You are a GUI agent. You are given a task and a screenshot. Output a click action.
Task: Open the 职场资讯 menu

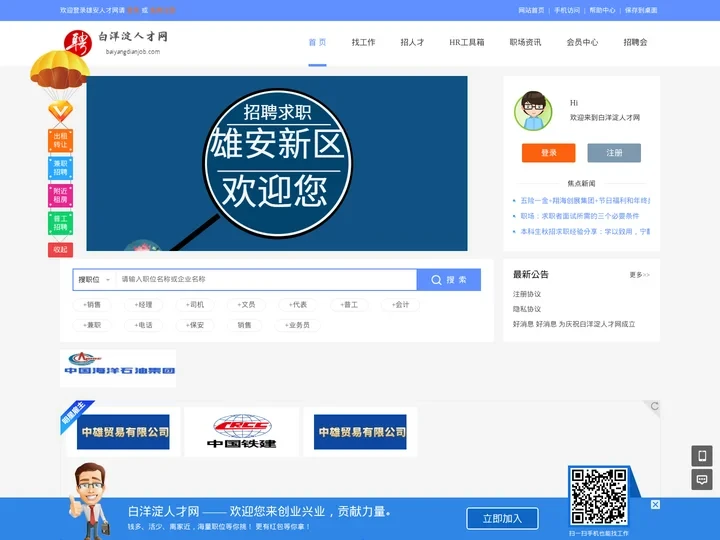point(525,42)
